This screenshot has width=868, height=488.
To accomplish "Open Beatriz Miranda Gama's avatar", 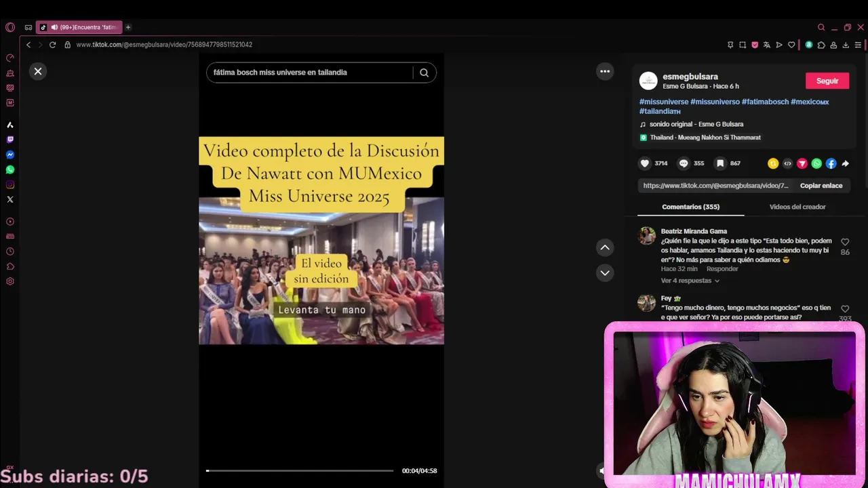I will [x=647, y=236].
